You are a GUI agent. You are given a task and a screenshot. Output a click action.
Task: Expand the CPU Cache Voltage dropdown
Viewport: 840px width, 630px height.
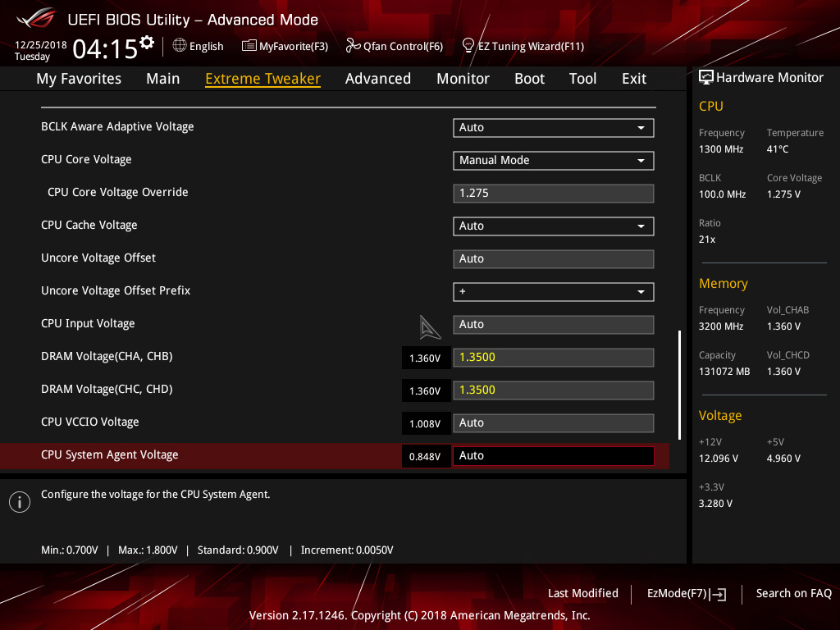(x=554, y=226)
